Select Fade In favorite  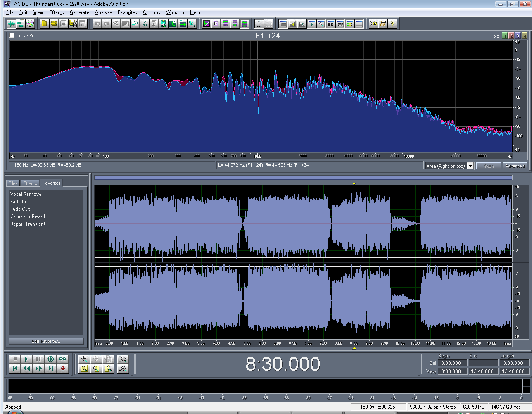pyautogui.click(x=18, y=202)
